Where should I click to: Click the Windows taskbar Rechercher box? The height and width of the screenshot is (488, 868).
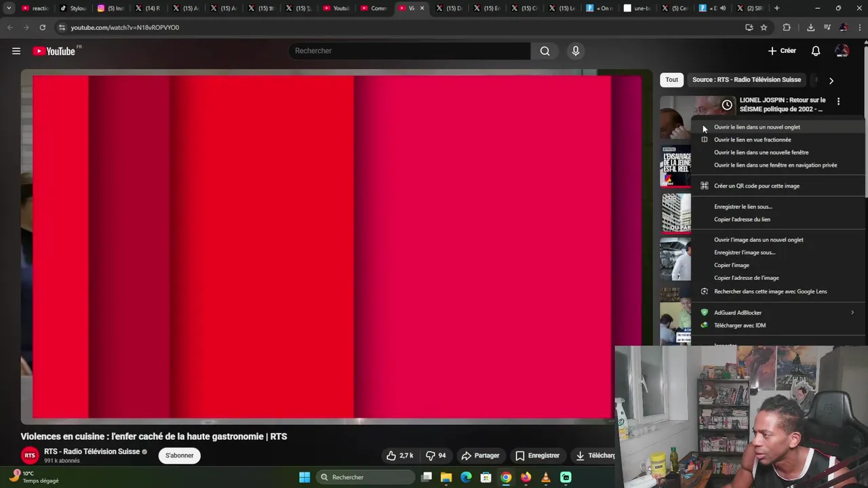click(366, 477)
